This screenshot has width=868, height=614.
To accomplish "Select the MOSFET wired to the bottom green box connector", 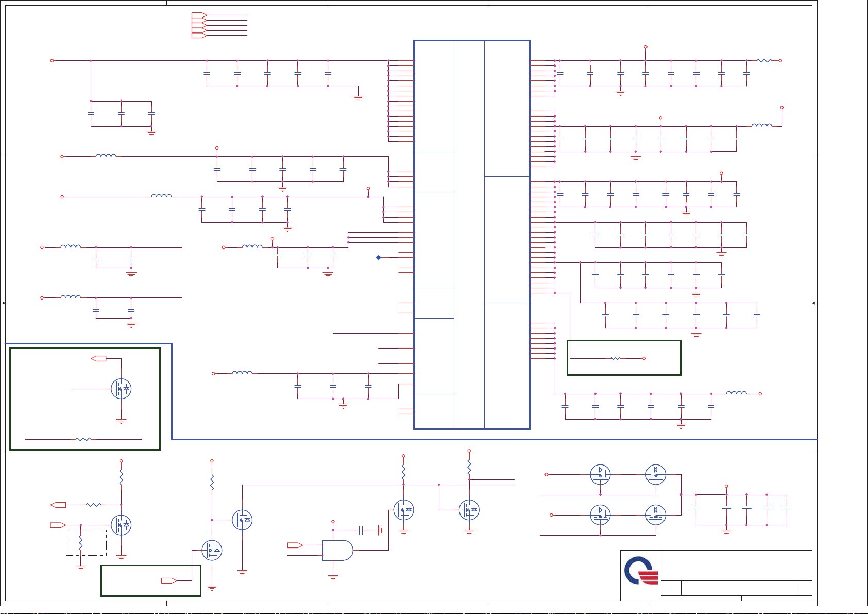I will coord(212,551).
